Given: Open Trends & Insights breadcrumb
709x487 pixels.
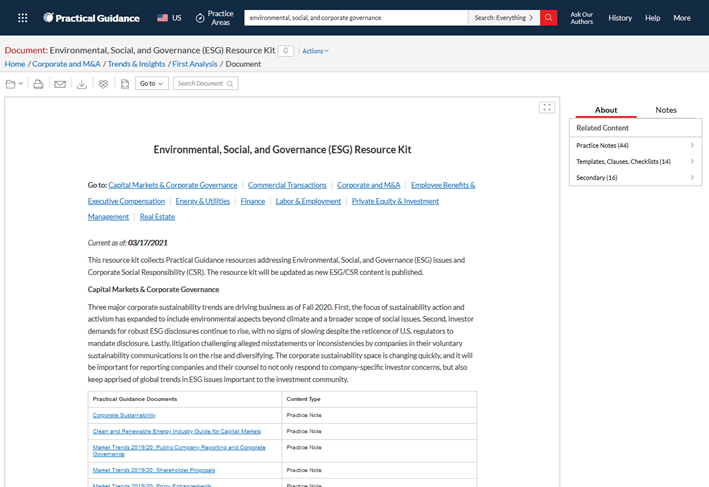Looking at the screenshot, I should 136,64.
